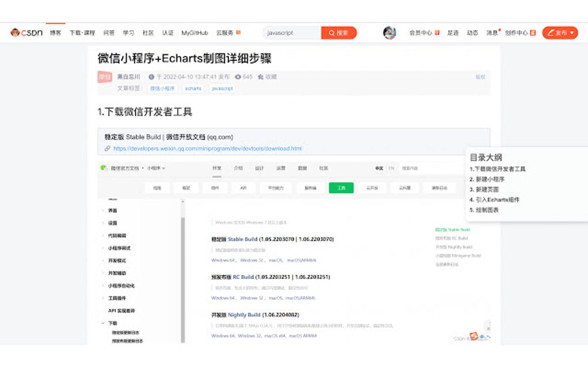Click the clock icon beside the publish date
Screen dimensions: 588x368
tap(152, 77)
